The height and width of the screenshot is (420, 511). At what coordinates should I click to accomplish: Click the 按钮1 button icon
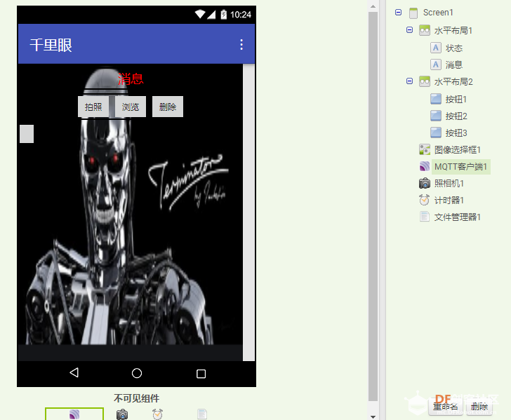click(x=436, y=99)
